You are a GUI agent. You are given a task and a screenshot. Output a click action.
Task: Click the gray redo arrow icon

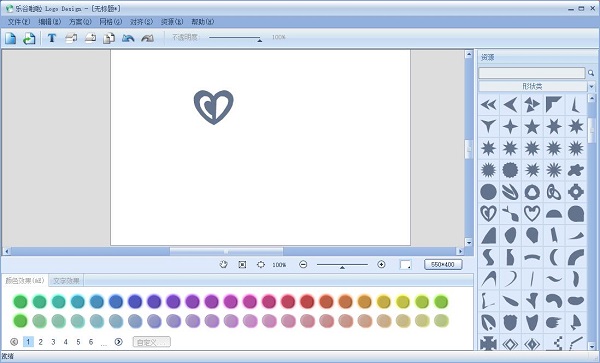[x=147, y=38]
